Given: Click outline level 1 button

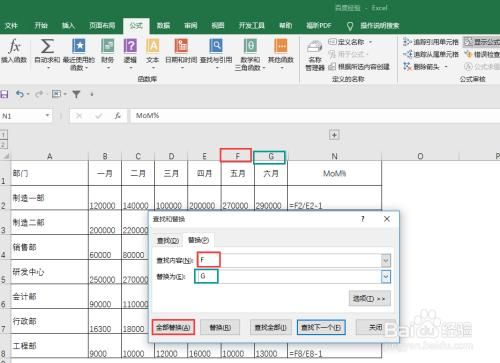Looking at the screenshot, I should click(3, 135).
